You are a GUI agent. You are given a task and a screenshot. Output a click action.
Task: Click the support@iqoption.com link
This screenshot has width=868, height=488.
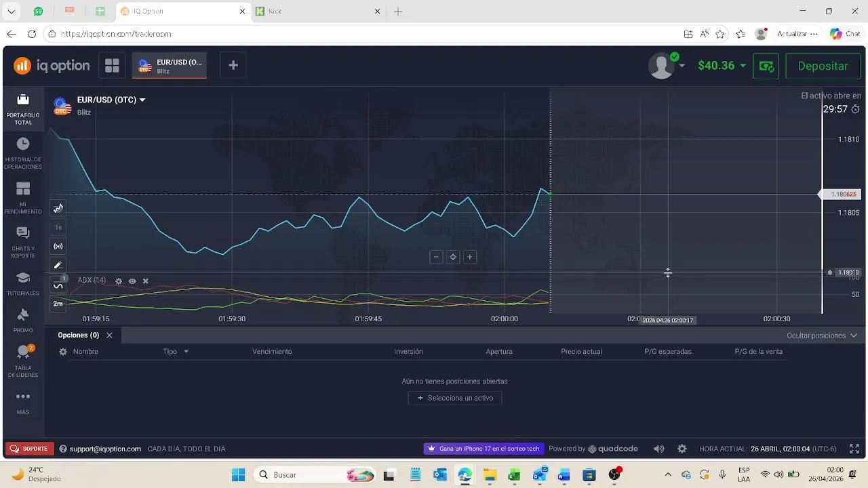click(105, 449)
